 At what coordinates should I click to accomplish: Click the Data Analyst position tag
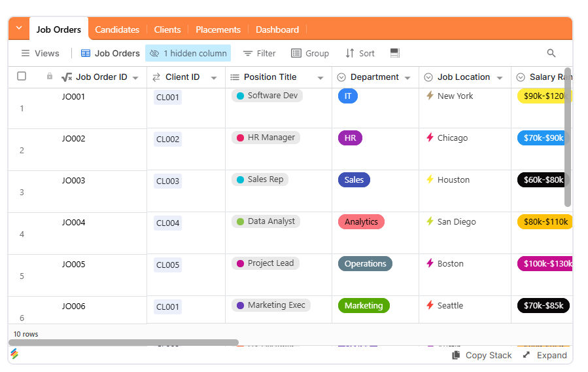coord(266,221)
